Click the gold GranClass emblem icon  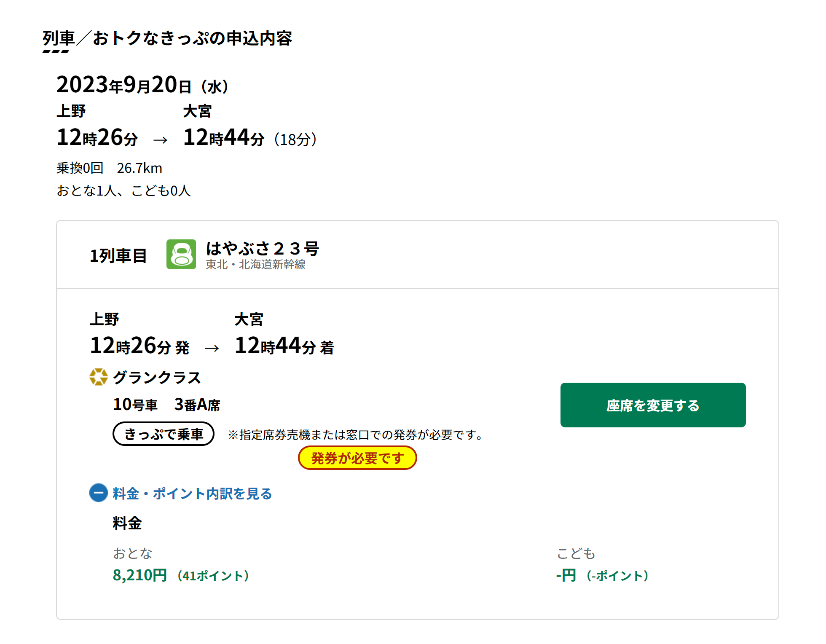tap(99, 377)
